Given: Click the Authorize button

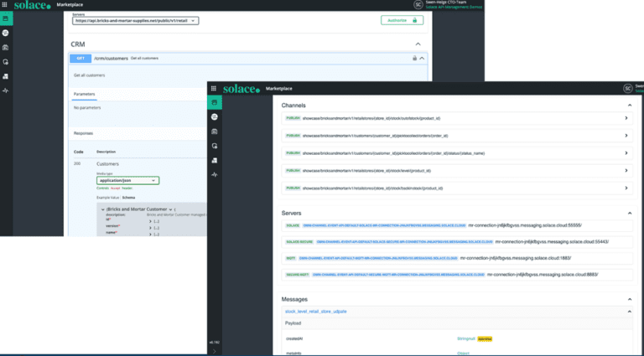Looking at the screenshot, I should (x=402, y=20).
